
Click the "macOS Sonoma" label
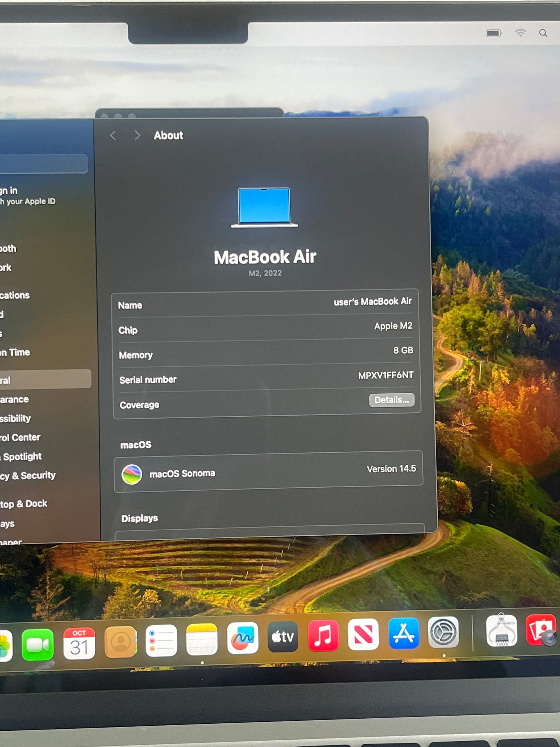(x=182, y=474)
